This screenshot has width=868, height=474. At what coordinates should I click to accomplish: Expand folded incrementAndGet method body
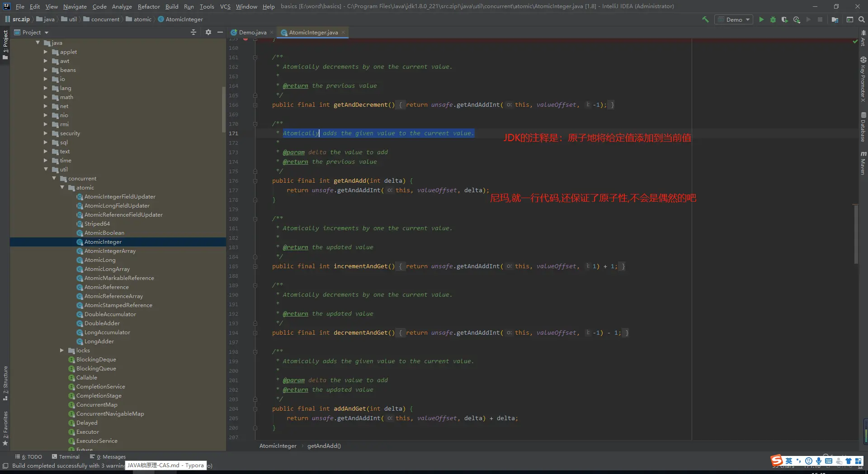[255, 266]
